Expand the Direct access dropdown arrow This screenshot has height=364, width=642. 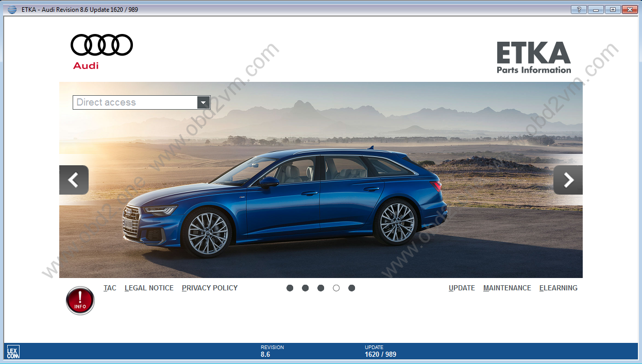[x=204, y=102]
